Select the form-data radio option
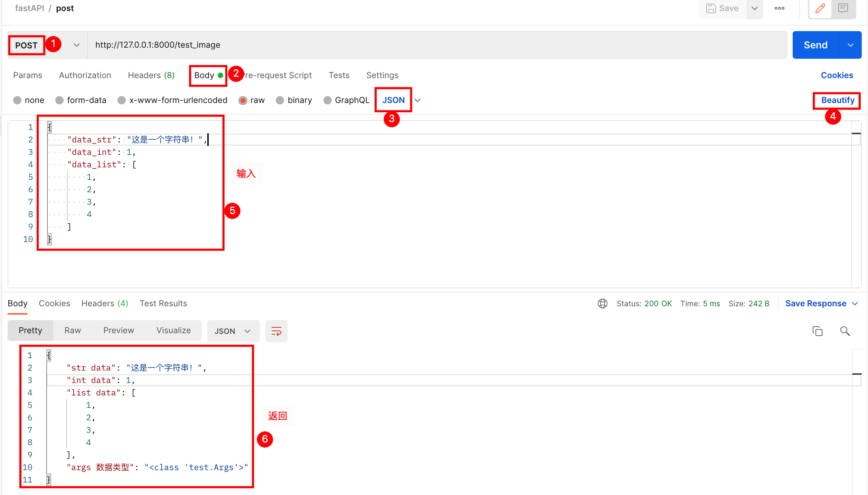 (59, 100)
